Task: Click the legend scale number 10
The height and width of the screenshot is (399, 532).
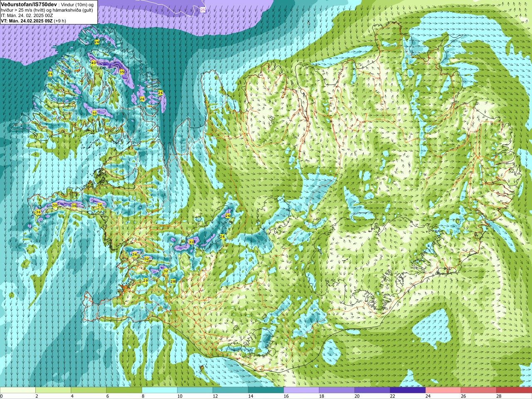Action: 180,396
